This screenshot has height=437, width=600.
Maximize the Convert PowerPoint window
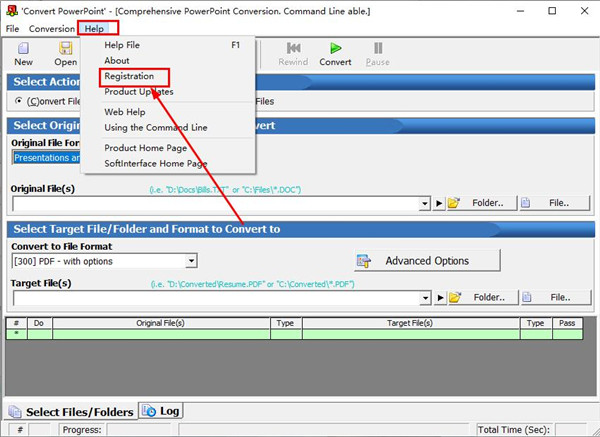click(x=552, y=11)
